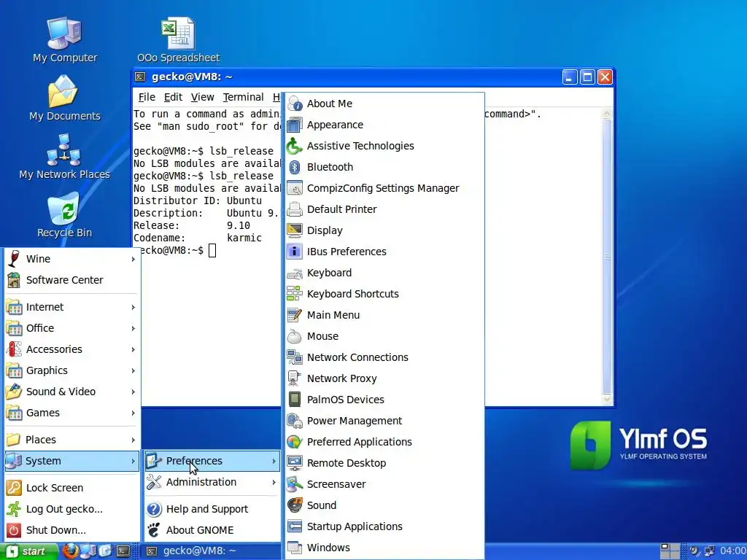Screen dimensions: 747x560
Task: Click the Default Printer icon
Action: coord(295,209)
